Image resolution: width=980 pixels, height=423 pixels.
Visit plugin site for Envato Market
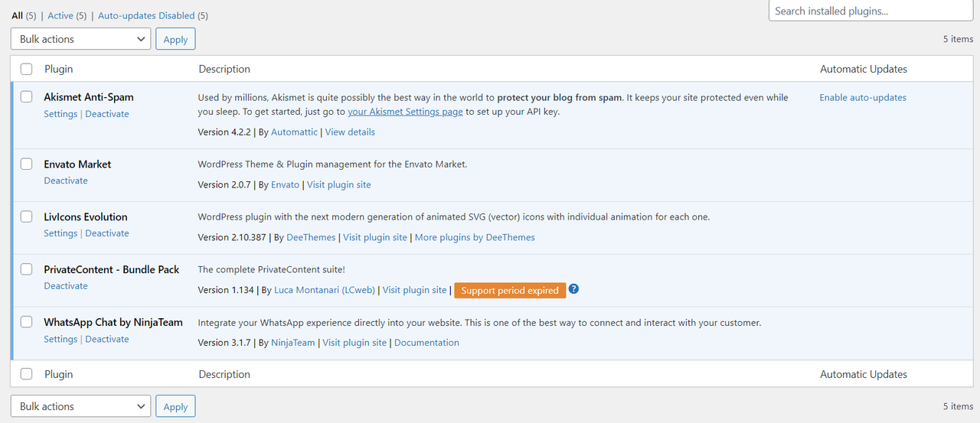(339, 184)
